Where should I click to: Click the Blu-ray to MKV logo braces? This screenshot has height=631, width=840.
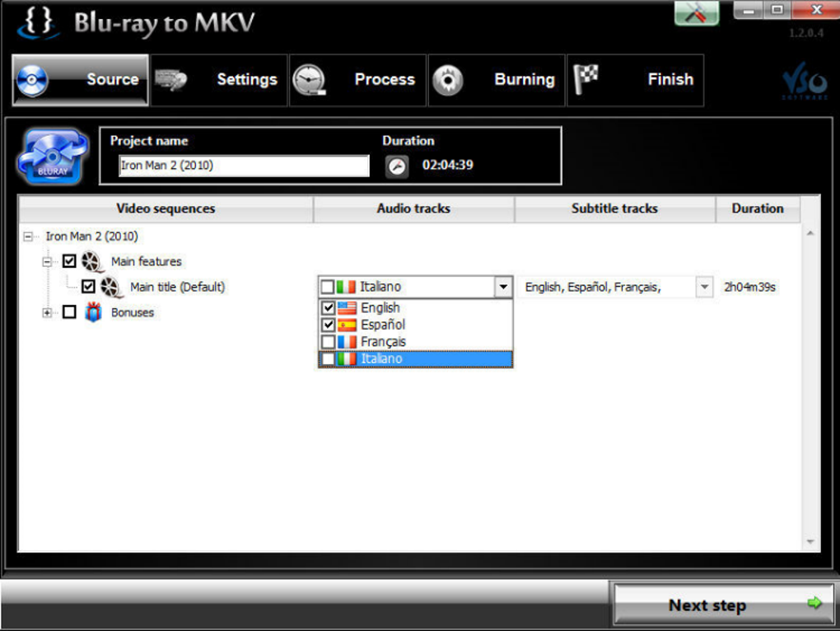coord(38,22)
